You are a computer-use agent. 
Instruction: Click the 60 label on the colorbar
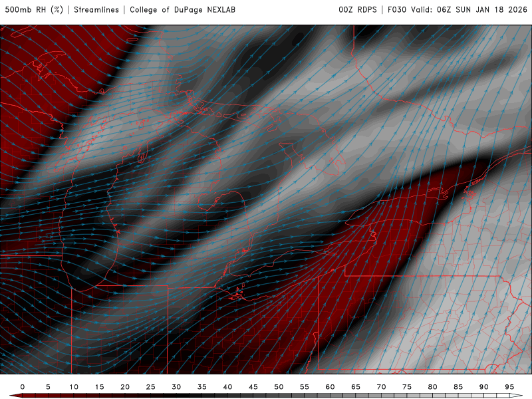330,387
